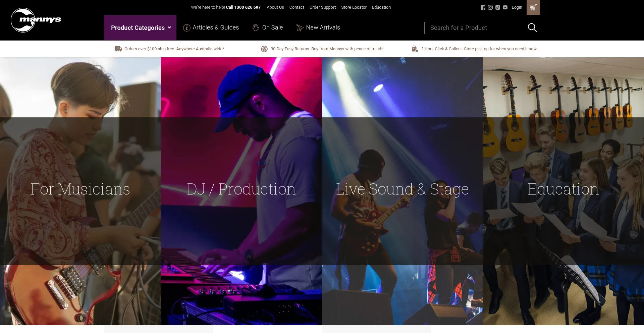Open the Order Support link
This screenshot has height=333, width=644.
pos(322,7)
